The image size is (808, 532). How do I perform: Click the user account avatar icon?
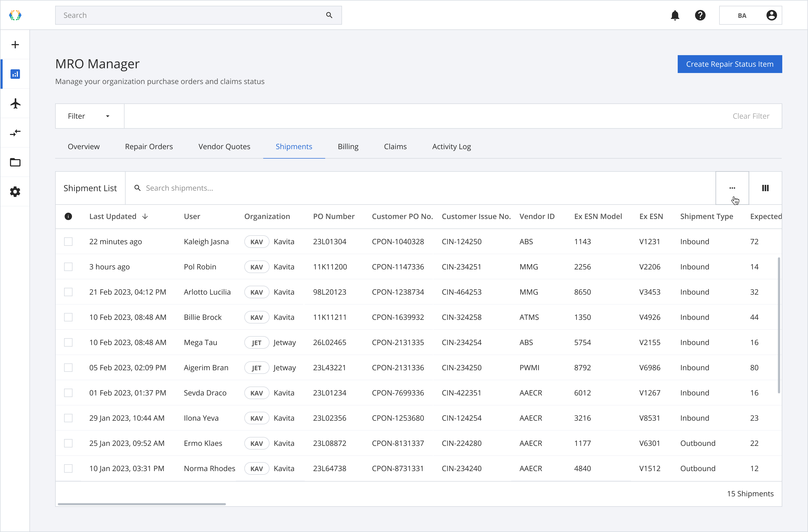(x=771, y=15)
